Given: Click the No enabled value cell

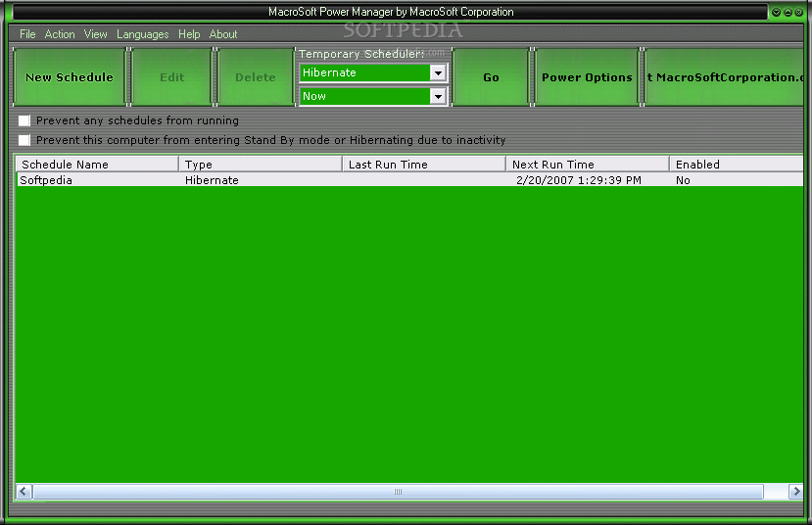Looking at the screenshot, I should click(x=683, y=180).
